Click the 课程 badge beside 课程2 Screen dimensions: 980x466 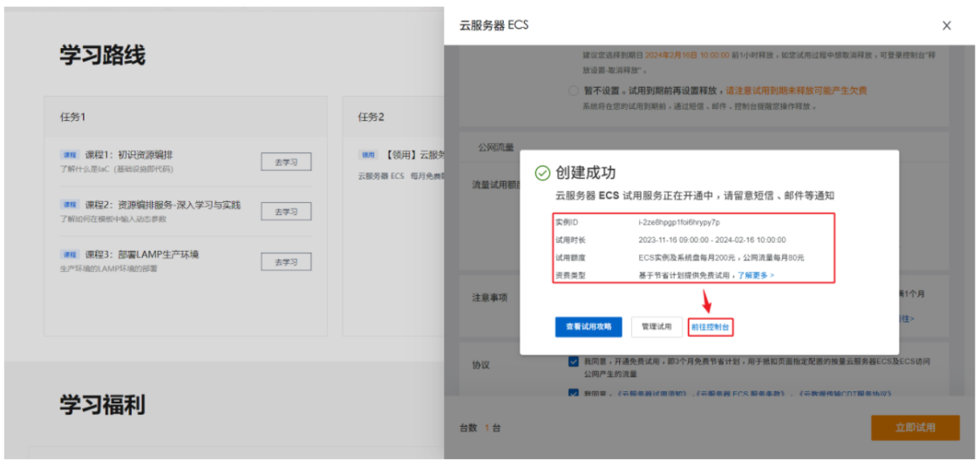70,205
